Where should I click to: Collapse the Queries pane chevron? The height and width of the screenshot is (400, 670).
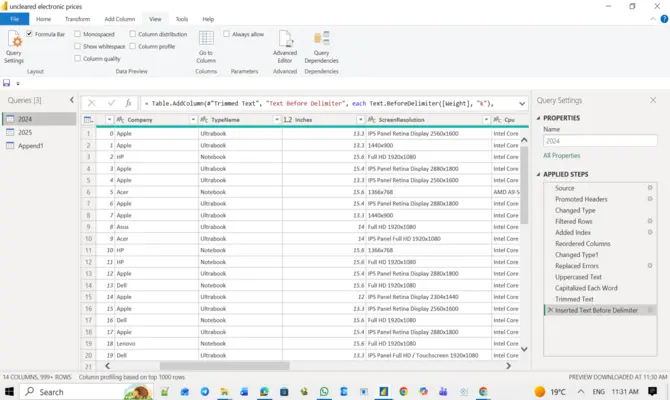coord(72,100)
